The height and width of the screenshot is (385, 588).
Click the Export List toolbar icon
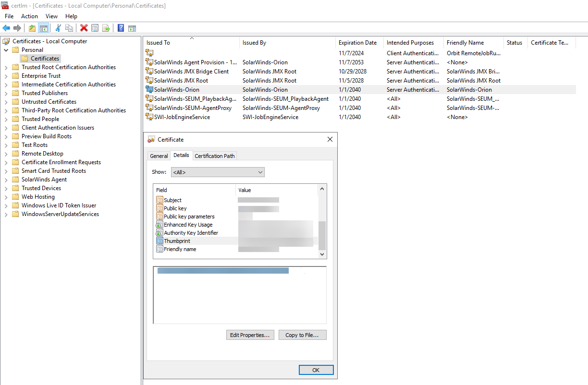click(x=106, y=27)
